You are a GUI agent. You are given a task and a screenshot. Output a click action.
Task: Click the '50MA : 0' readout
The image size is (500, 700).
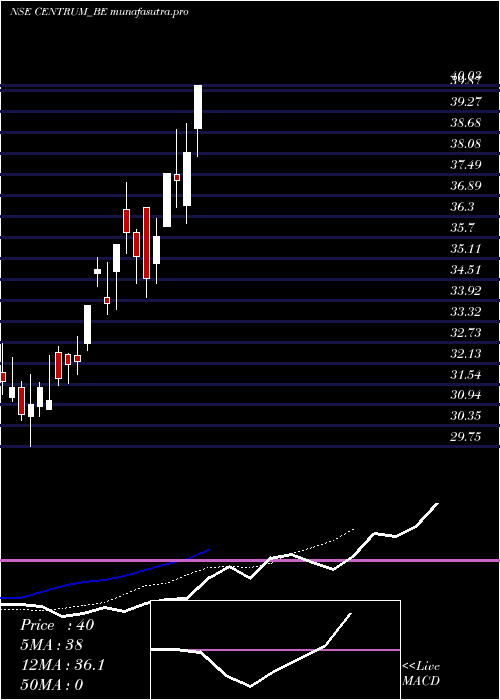(52, 685)
